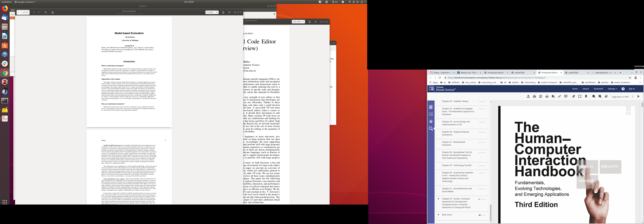
Task: Open Bookshelf in the Ebook Central menu
Action: [598, 89]
